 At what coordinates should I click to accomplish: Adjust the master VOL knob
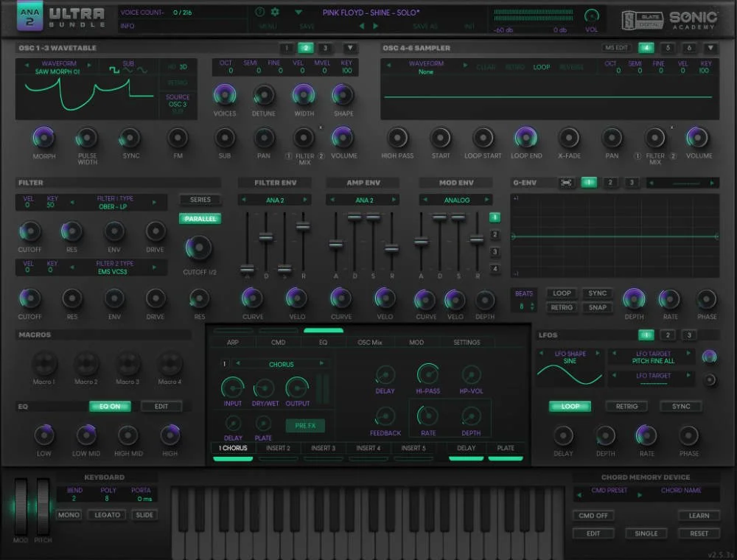click(x=591, y=16)
